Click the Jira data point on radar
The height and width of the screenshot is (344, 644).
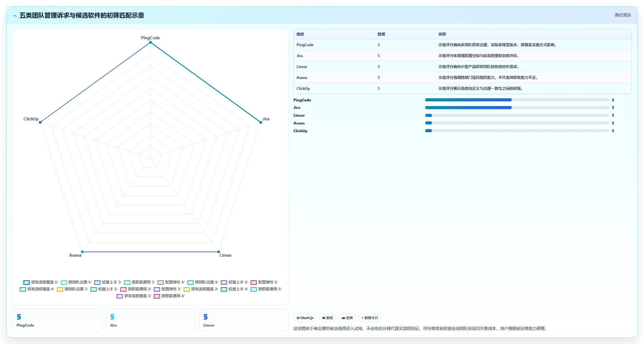coord(261,122)
